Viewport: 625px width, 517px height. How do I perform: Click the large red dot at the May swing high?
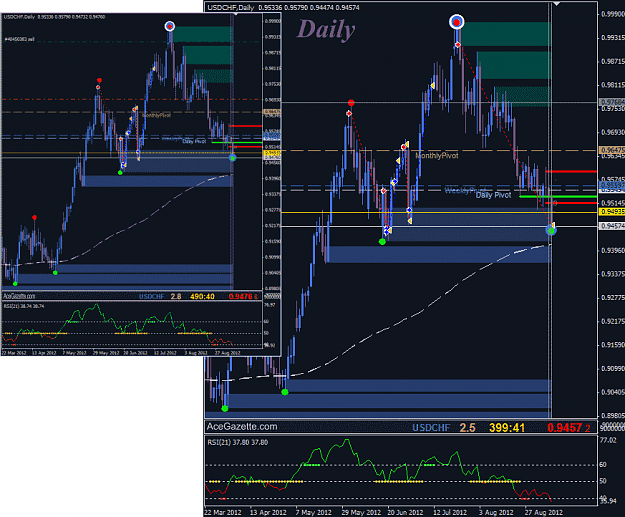351,103
